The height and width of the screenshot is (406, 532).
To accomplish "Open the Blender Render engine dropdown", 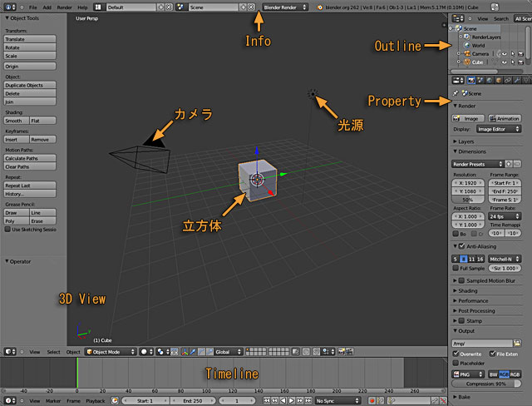I will 284,7.
